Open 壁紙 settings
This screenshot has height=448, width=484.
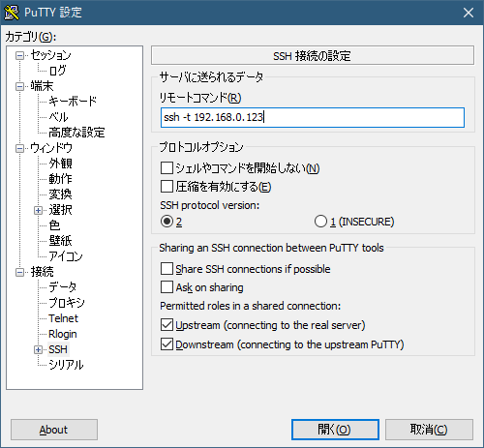click(60, 241)
